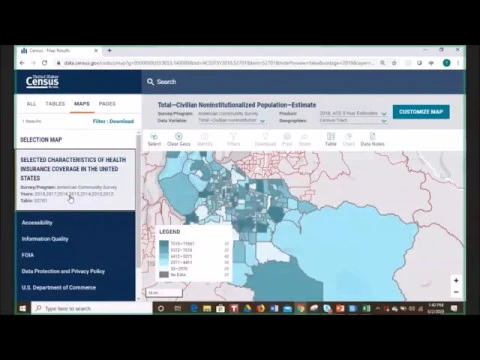
Task: Click the Census Bureau logo
Action: pos(42,82)
